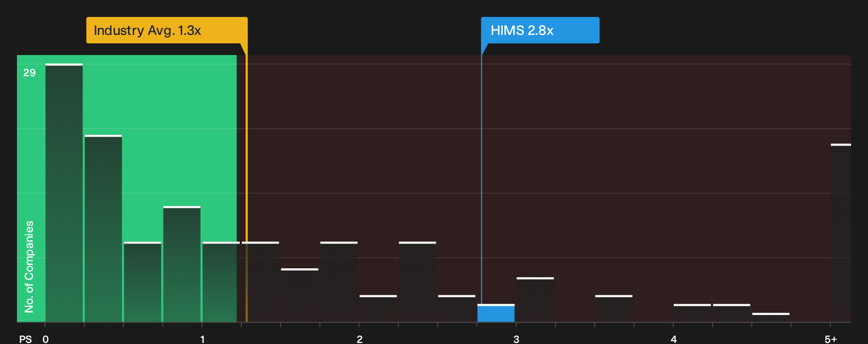The image size is (868, 344).
Task: Click the x-axis tick label '3'
Action: 516,339
